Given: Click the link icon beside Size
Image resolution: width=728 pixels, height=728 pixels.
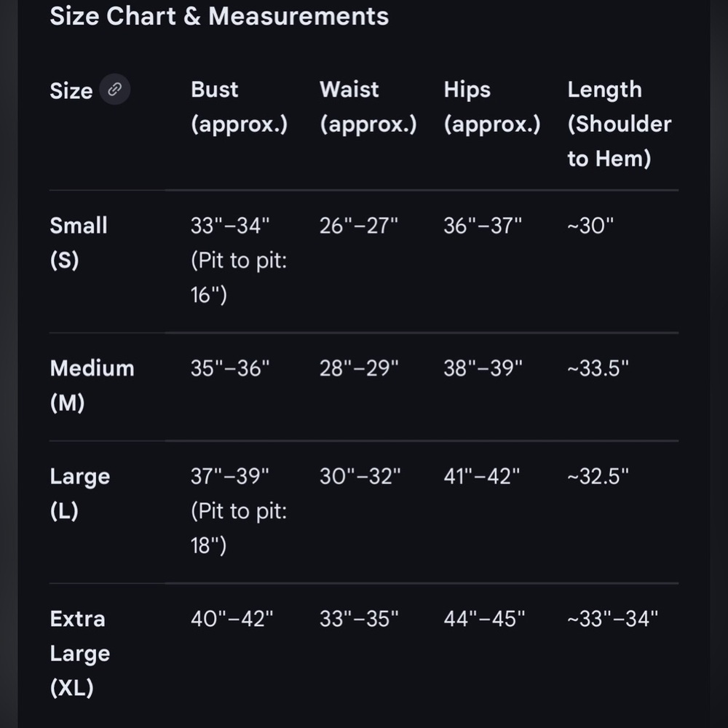Looking at the screenshot, I should [115, 89].
